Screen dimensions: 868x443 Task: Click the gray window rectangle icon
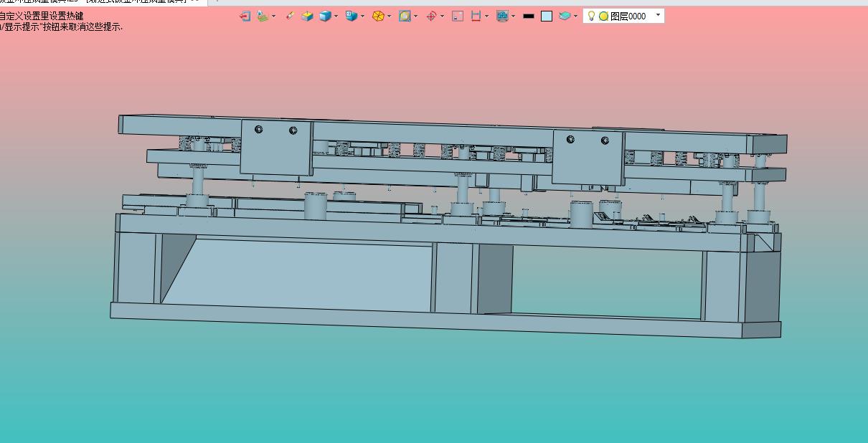(458, 16)
